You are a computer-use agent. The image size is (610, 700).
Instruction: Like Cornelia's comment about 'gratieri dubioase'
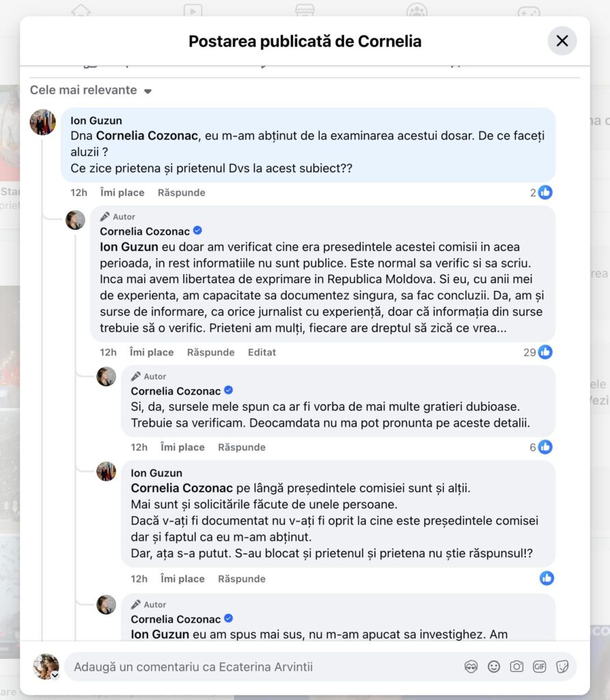tap(182, 447)
